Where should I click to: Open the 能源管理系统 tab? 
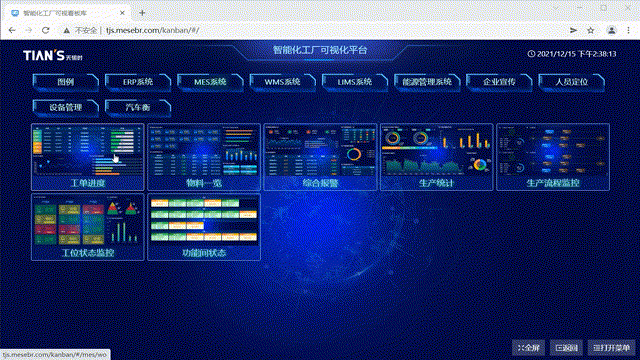(x=427, y=82)
